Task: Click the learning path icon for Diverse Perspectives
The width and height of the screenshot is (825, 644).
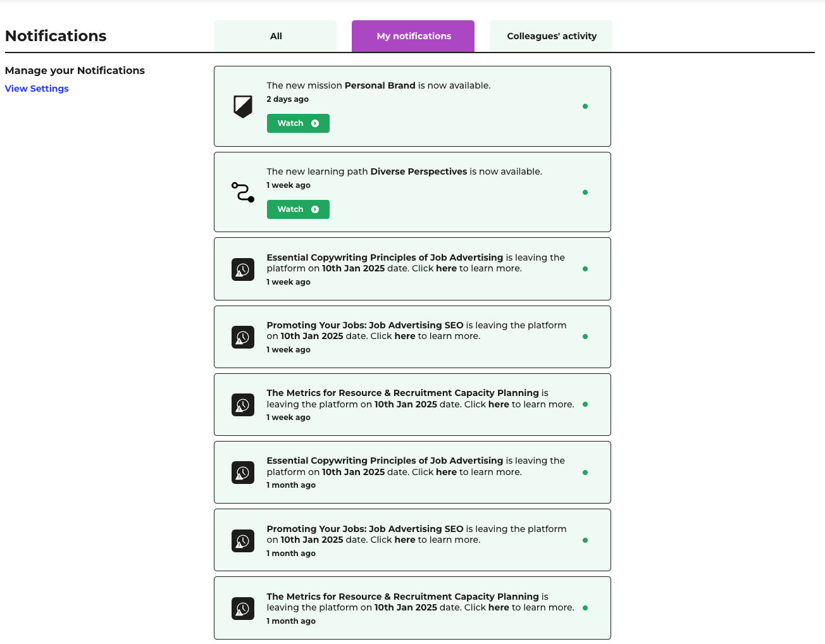Action: pos(243,192)
